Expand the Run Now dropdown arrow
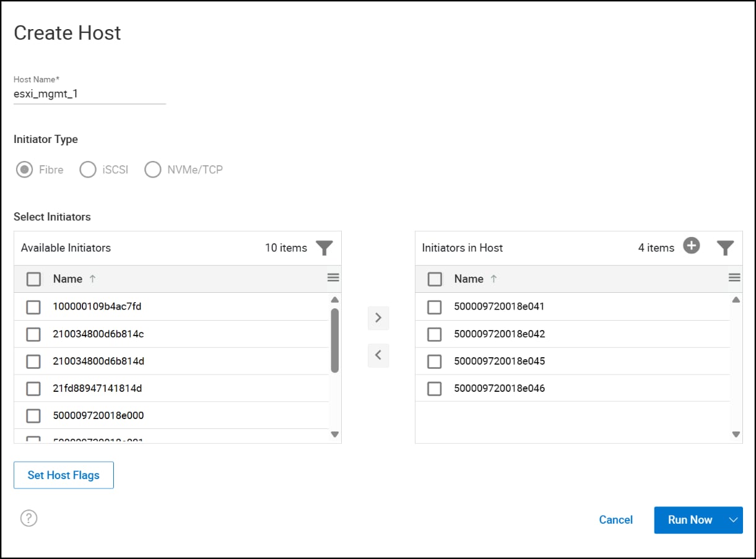 pos(734,520)
